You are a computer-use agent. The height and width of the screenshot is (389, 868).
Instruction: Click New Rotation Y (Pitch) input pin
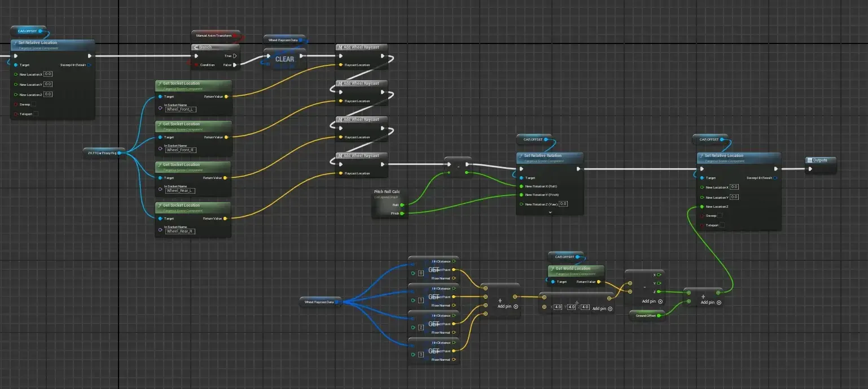coord(521,195)
